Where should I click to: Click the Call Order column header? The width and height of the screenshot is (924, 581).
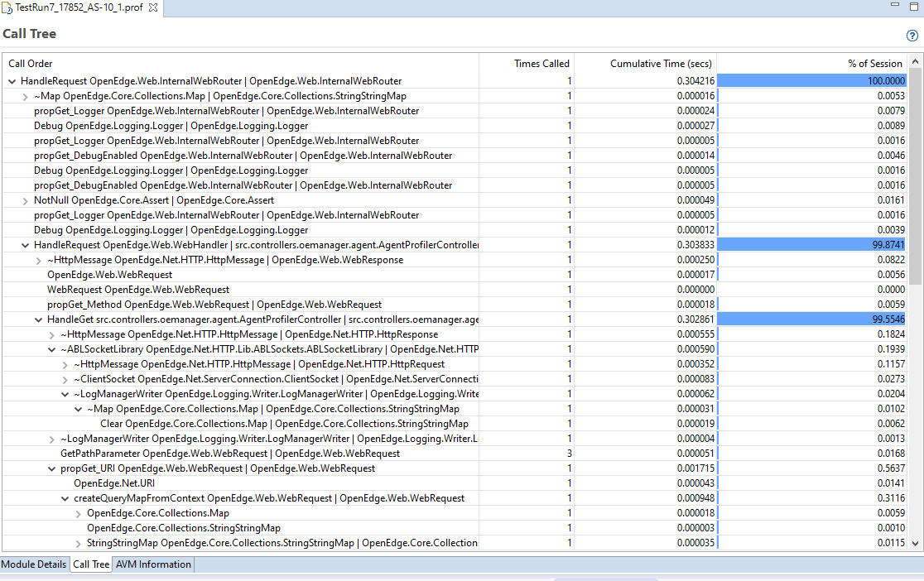click(x=31, y=64)
